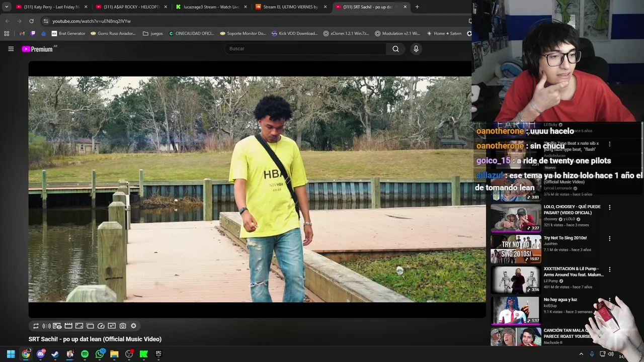Click the sparkle frame icon under the video
The height and width of the screenshot is (362, 644).
pyautogui.click(x=112, y=326)
